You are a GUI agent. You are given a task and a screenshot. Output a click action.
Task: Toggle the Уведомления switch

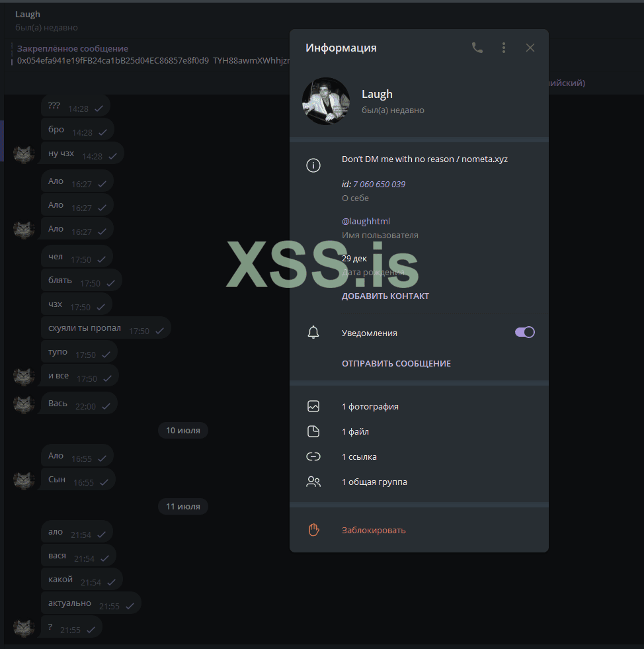(524, 332)
